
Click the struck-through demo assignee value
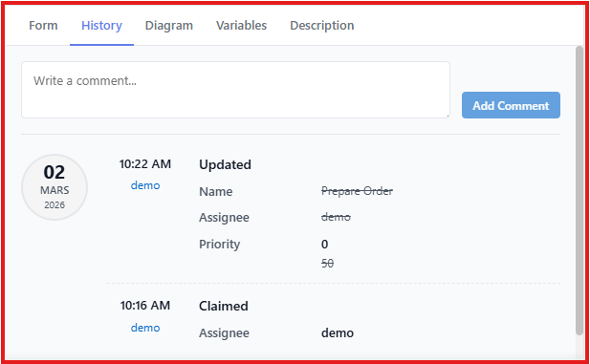click(336, 217)
